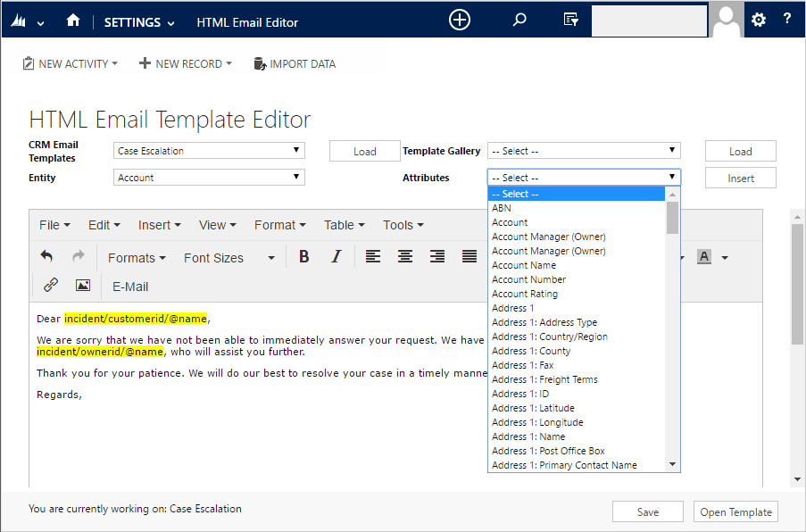The width and height of the screenshot is (806, 532).
Task: Open the CRM Email Templates dropdown
Action: click(208, 150)
